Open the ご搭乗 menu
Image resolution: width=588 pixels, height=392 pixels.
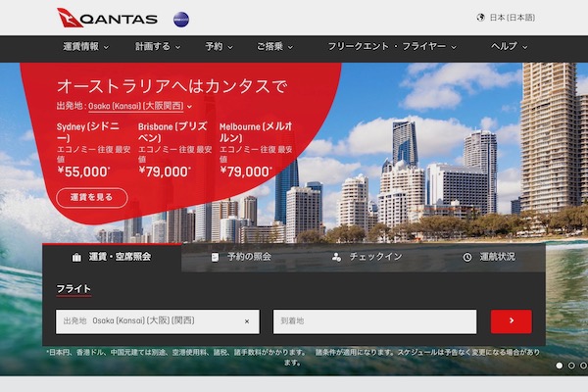click(x=274, y=46)
